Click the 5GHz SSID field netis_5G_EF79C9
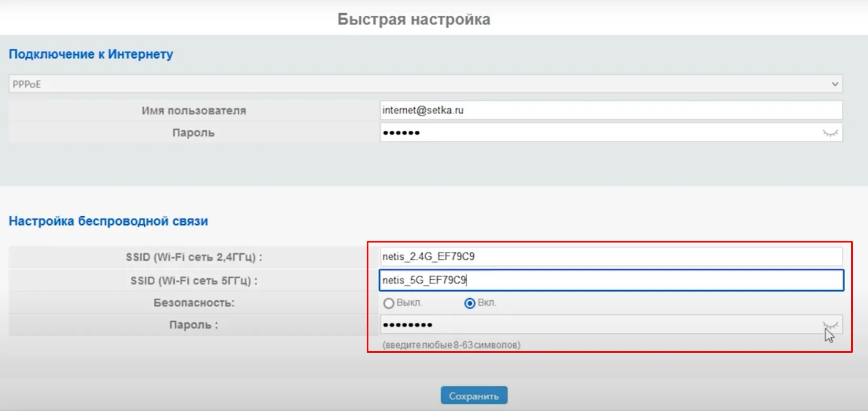 click(611, 280)
